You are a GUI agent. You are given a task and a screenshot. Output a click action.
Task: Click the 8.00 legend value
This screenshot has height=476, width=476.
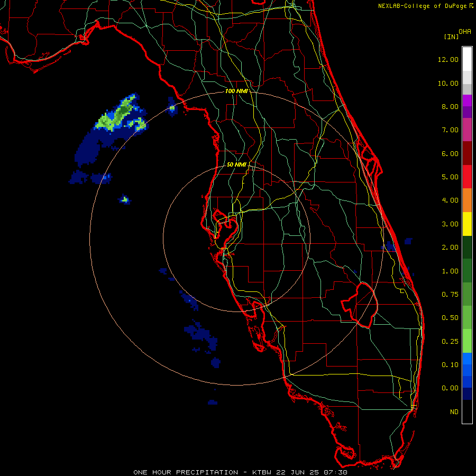(450, 106)
